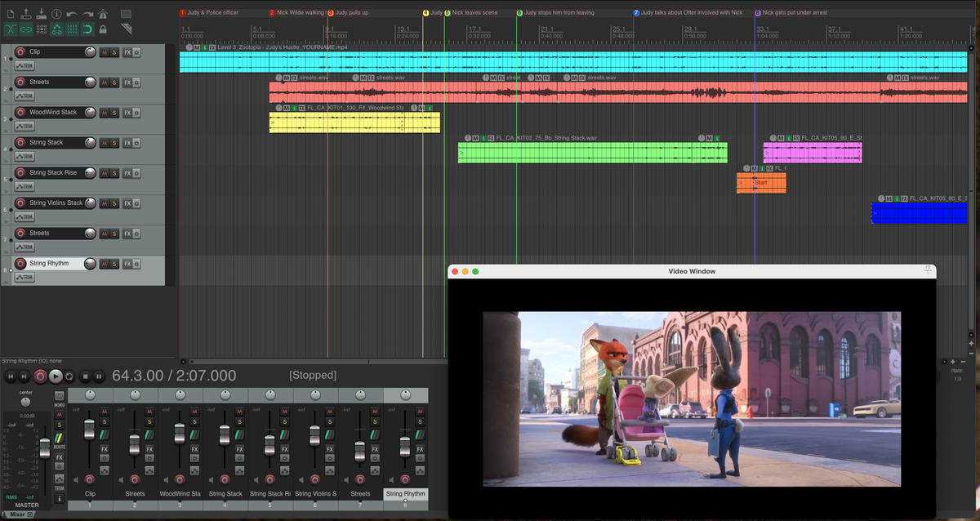The height and width of the screenshot is (521, 980).
Task: Open TRIM envelope menu for Clip track
Action: coord(24,66)
